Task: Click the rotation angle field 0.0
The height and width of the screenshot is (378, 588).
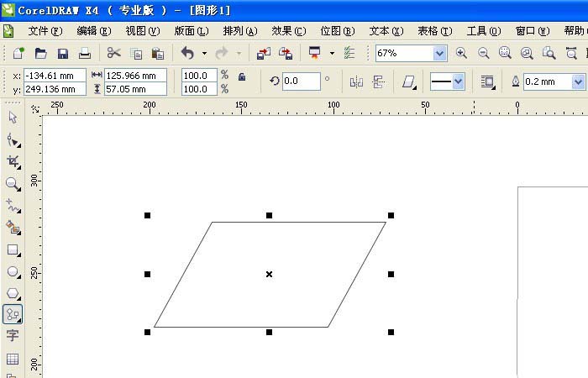Action: pos(301,81)
